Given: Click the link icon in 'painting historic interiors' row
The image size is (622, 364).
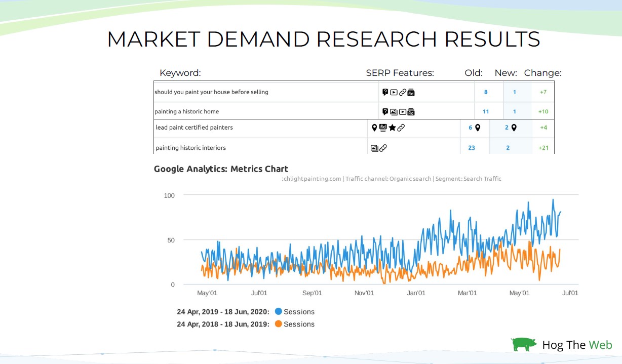Looking at the screenshot, I should [383, 148].
